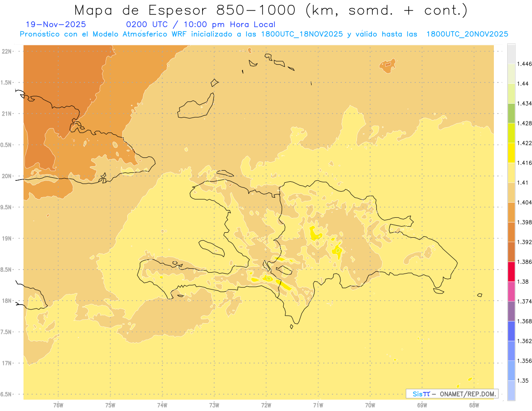Click the legend value '1.404'
The image size is (532, 411).
pos(524,202)
